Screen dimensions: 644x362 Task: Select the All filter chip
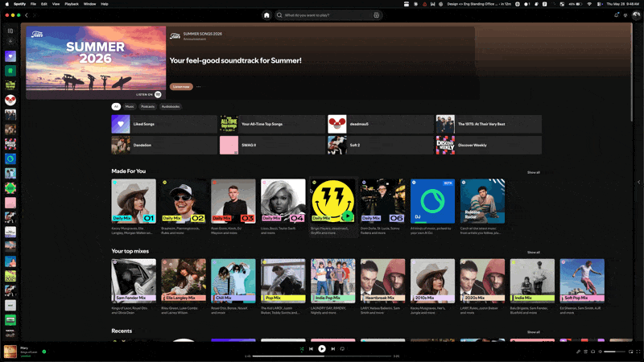click(x=116, y=107)
